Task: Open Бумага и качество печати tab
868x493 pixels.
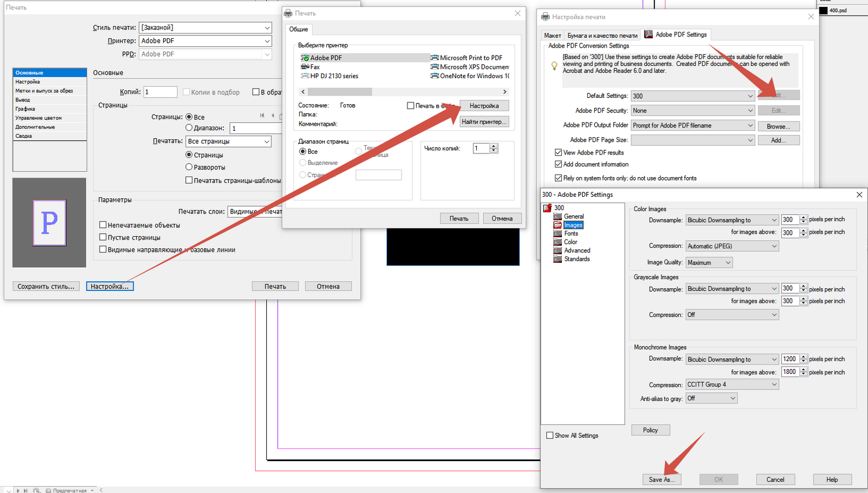Action: (602, 35)
